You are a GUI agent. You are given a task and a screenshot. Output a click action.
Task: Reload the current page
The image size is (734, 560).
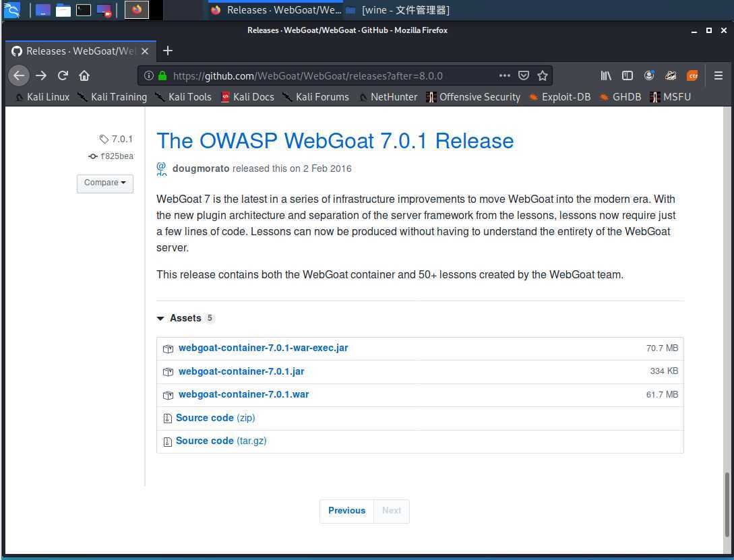tap(63, 75)
